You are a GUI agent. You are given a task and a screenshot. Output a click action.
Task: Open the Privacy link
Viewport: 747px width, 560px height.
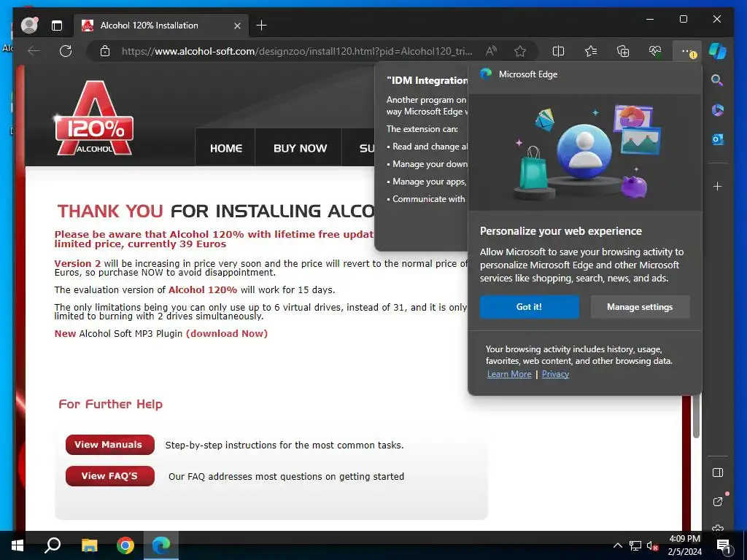click(555, 374)
